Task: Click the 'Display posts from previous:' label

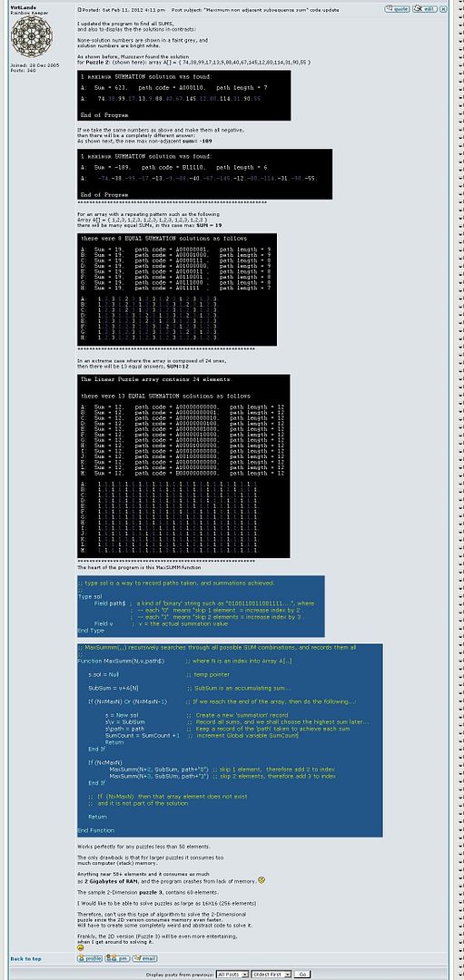Action: pyautogui.click(x=180, y=975)
